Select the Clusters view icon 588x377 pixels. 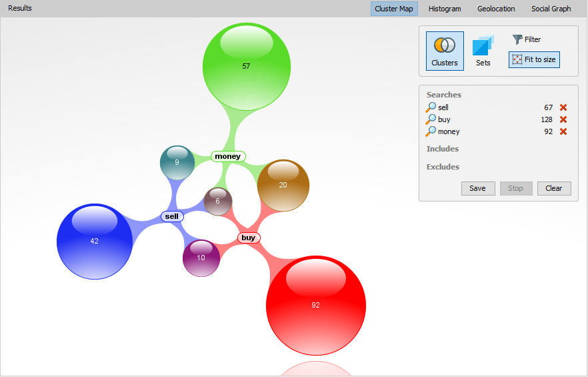[x=445, y=51]
